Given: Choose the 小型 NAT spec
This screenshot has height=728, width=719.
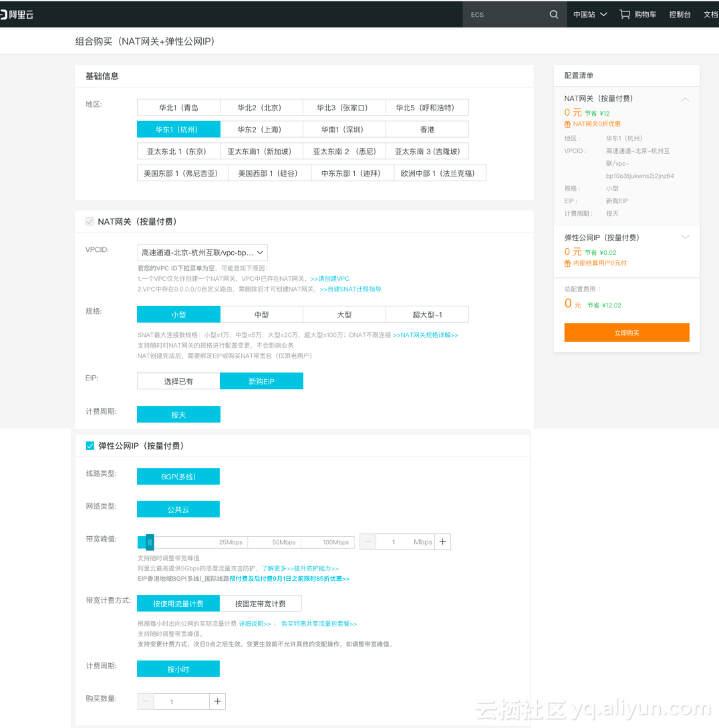Looking at the screenshot, I should coord(178,314).
